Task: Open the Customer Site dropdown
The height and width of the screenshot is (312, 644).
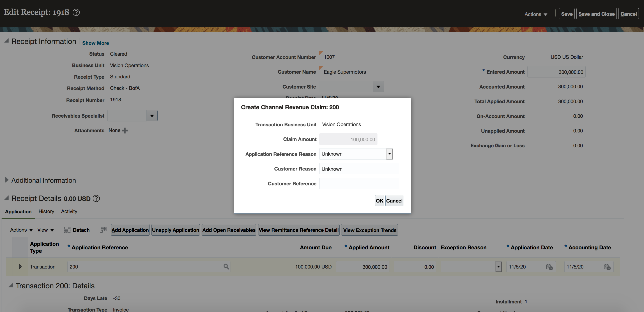Action: [378, 87]
